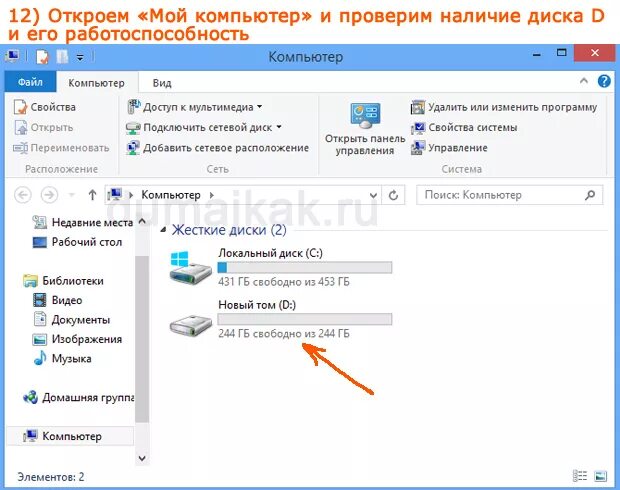Open the Видео library

pyautogui.click(x=57, y=300)
